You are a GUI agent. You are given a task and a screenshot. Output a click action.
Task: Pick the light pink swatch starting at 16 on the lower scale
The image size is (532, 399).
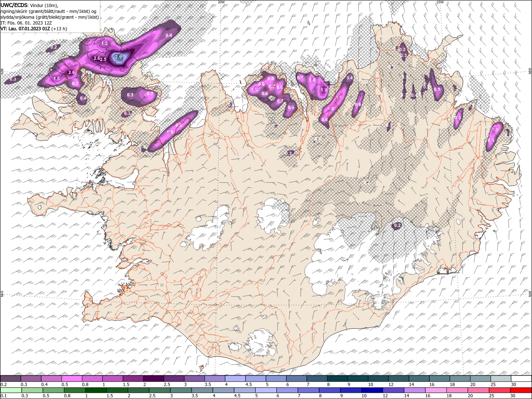pos(436,390)
